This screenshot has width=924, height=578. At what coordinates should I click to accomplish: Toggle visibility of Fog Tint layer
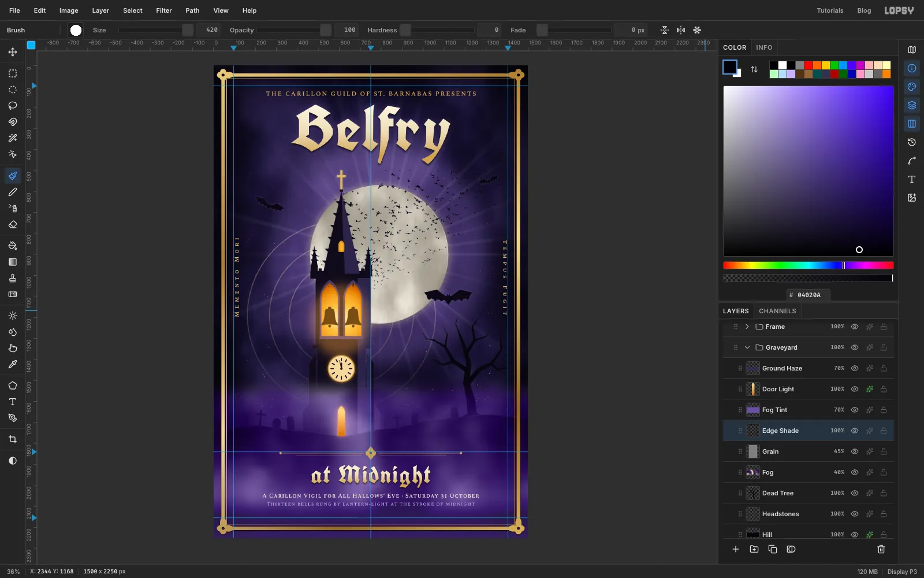coord(855,410)
